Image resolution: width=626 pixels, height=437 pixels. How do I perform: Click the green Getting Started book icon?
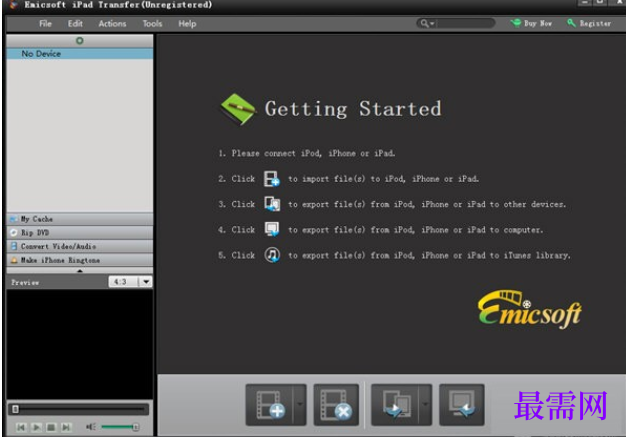(x=238, y=109)
